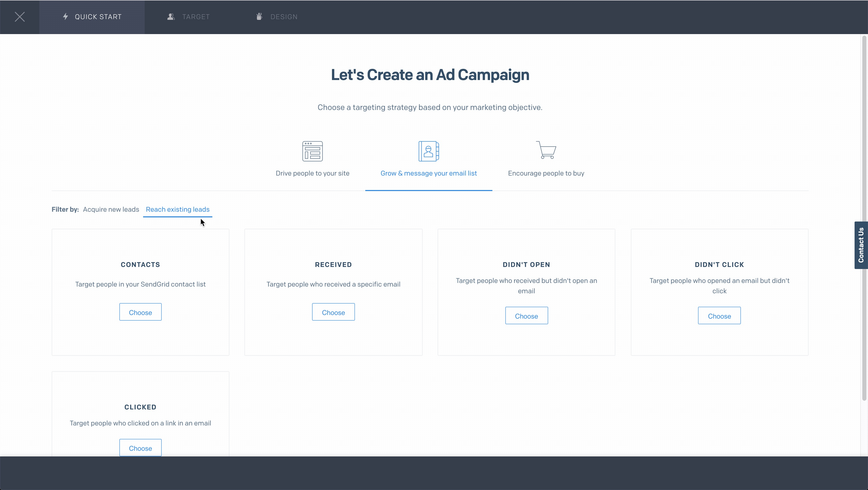Screen dimensions: 868x490
Task: Click the person icon beside Target
Action: [171, 17]
